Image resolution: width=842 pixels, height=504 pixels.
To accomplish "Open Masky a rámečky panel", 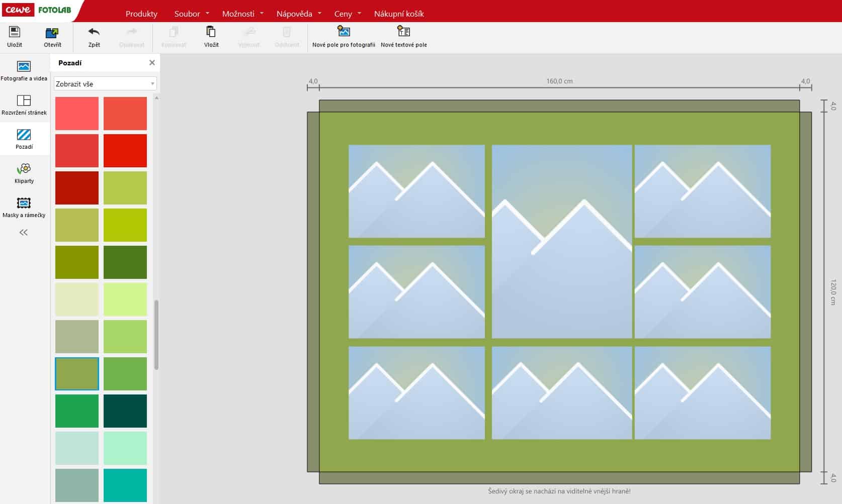I will click(x=24, y=208).
